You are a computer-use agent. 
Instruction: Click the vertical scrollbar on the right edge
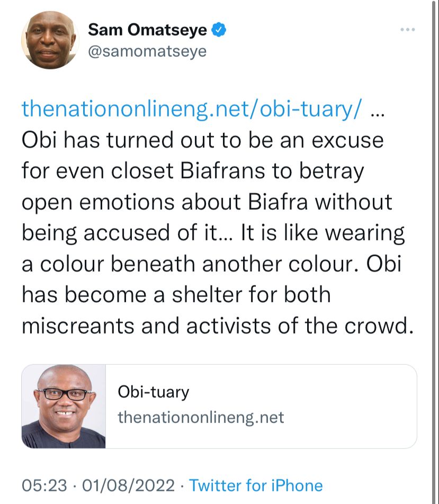point(434,252)
